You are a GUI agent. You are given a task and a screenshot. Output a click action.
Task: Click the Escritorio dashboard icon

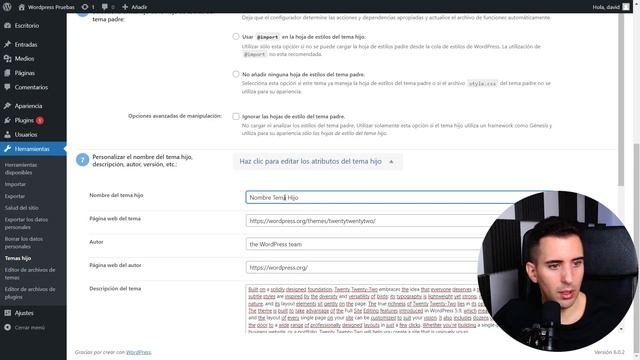coord(7,25)
